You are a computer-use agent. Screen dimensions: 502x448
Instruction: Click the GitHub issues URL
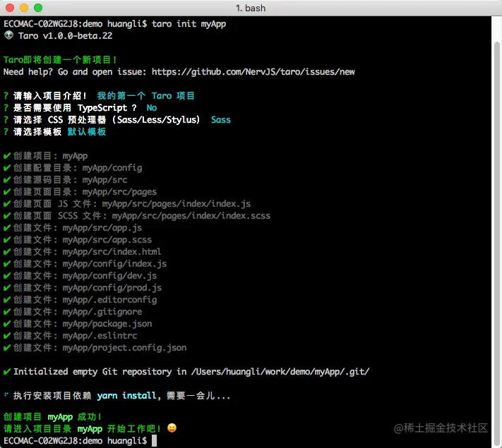(253, 72)
